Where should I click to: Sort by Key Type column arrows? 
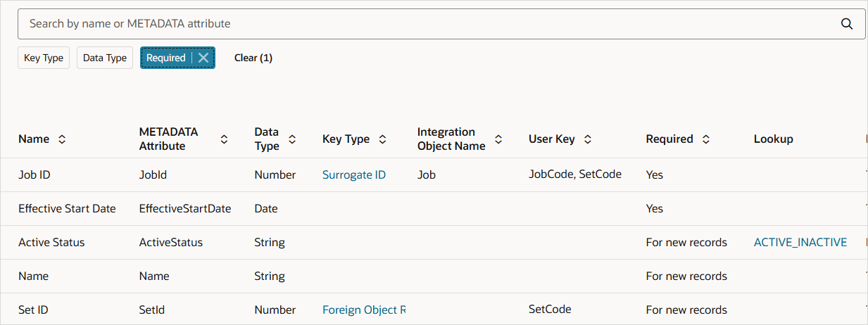coord(382,139)
